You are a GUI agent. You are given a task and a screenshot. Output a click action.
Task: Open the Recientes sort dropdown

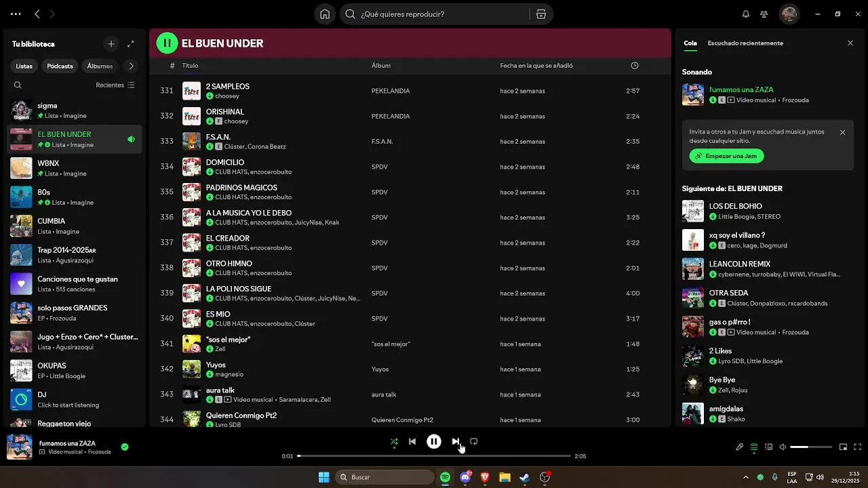click(115, 85)
